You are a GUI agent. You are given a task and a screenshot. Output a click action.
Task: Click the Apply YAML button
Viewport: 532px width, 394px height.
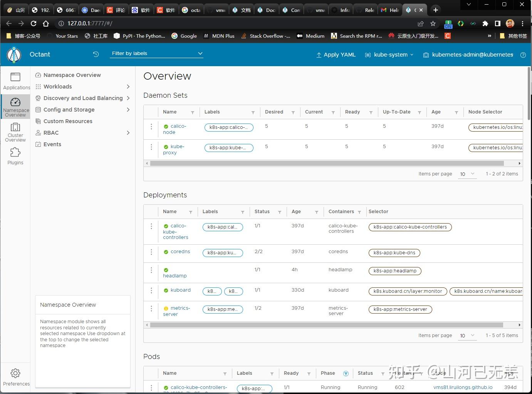(336, 55)
